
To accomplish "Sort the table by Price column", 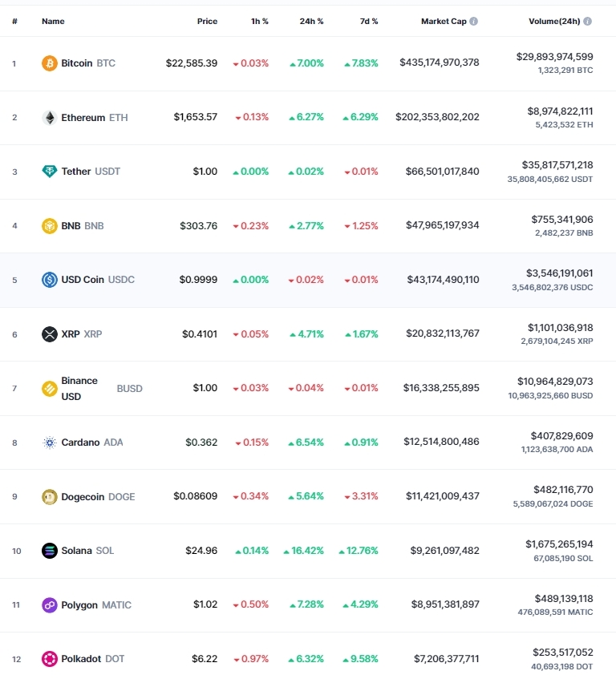I will pyautogui.click(x=207, y=21).
